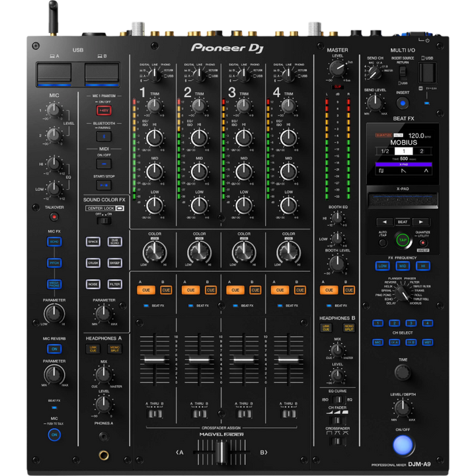Toggle the MIC REVERB ON button
The image size is (476, 476).
[x=54, y=349]
